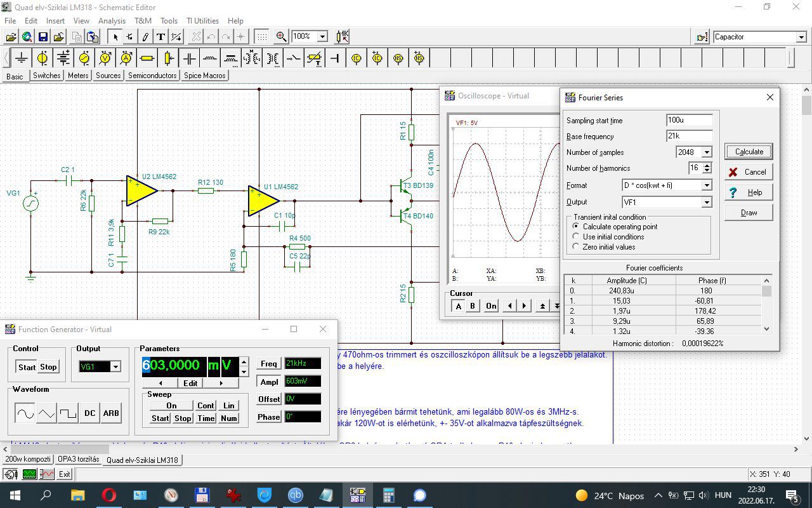Expand the Fourier Format dropdown
Image resolution: width=812 pixels, height=508 pixels.
[x=707, y=185]
